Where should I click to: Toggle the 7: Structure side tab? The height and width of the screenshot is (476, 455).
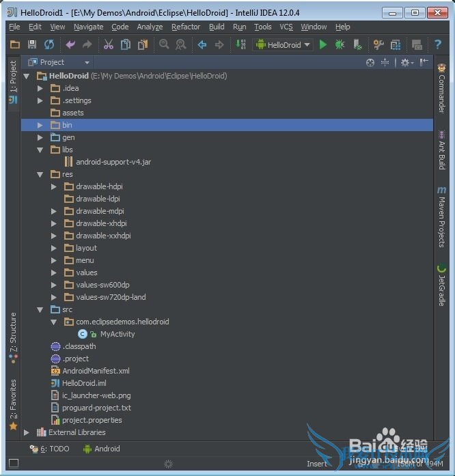click(13, 338)
